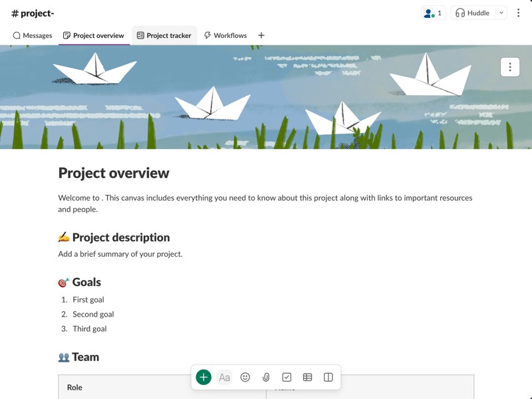Viewport: 532px width, 399px height.
Task: Click the Project overview heading text
Action: coord(114,173)
